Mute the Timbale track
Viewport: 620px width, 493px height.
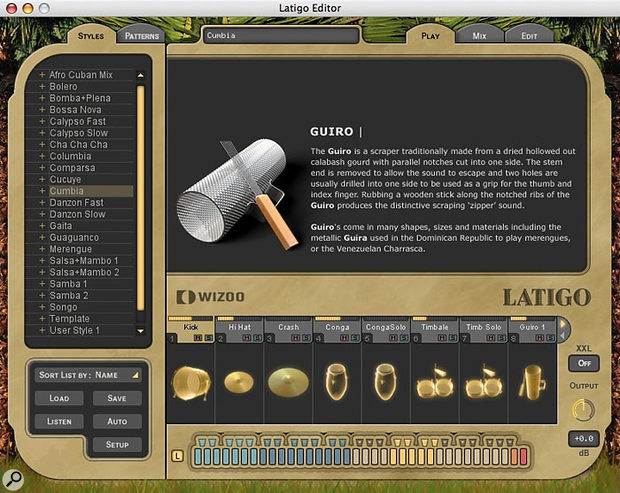[442, 338]
